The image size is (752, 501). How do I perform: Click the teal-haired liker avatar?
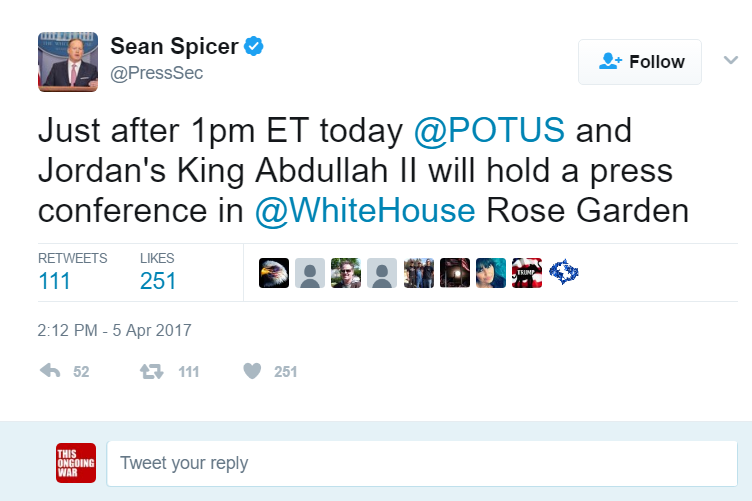(491, 273)
